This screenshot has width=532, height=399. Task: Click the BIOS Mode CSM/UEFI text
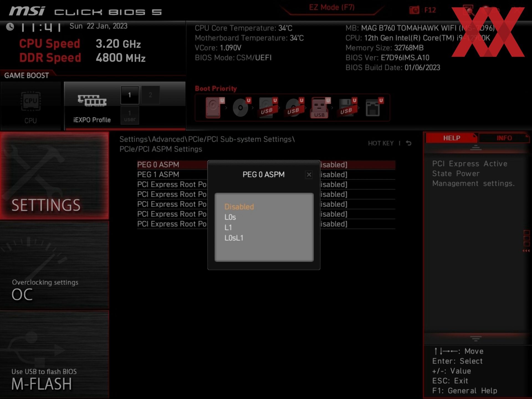click(233, 58)
